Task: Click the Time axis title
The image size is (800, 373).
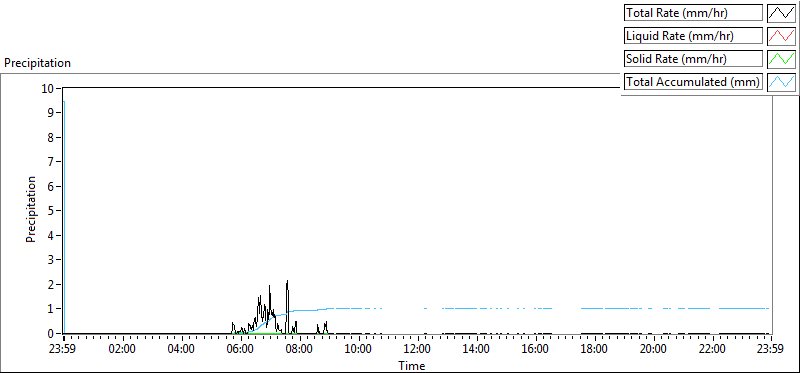Action: 411,365
